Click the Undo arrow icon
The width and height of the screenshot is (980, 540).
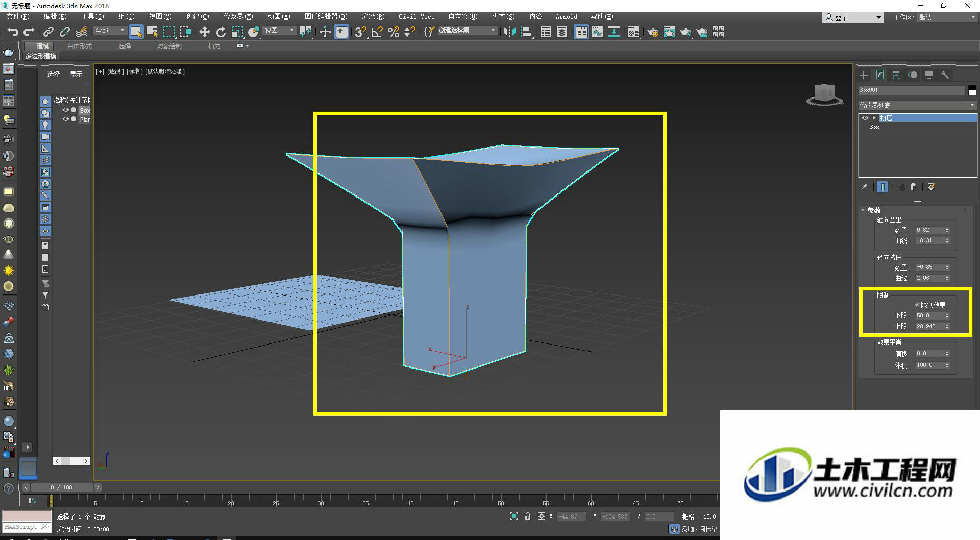(x=13, y=32)
